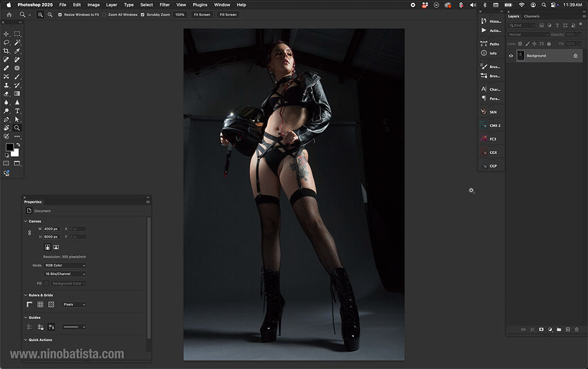Open the Gradient tool
This screenshot has height=369, width=588.
coord(17,94)
